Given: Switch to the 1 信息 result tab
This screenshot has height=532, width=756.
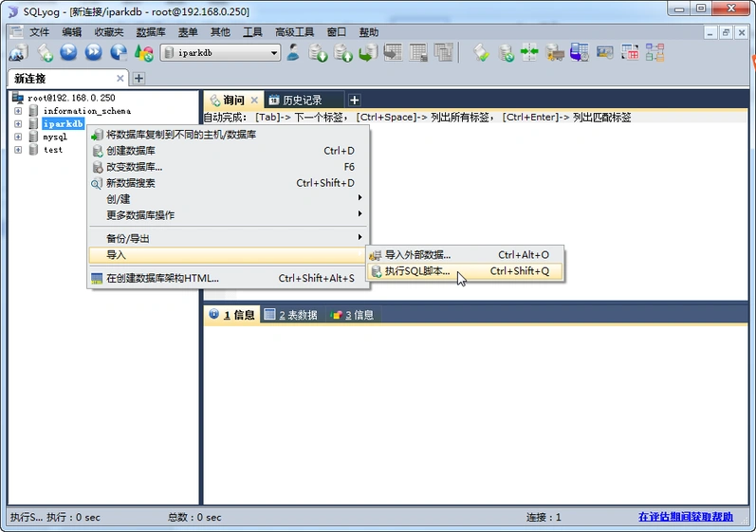Looking at the screenshot, I should pyautogui.click(x=232, y=315).
